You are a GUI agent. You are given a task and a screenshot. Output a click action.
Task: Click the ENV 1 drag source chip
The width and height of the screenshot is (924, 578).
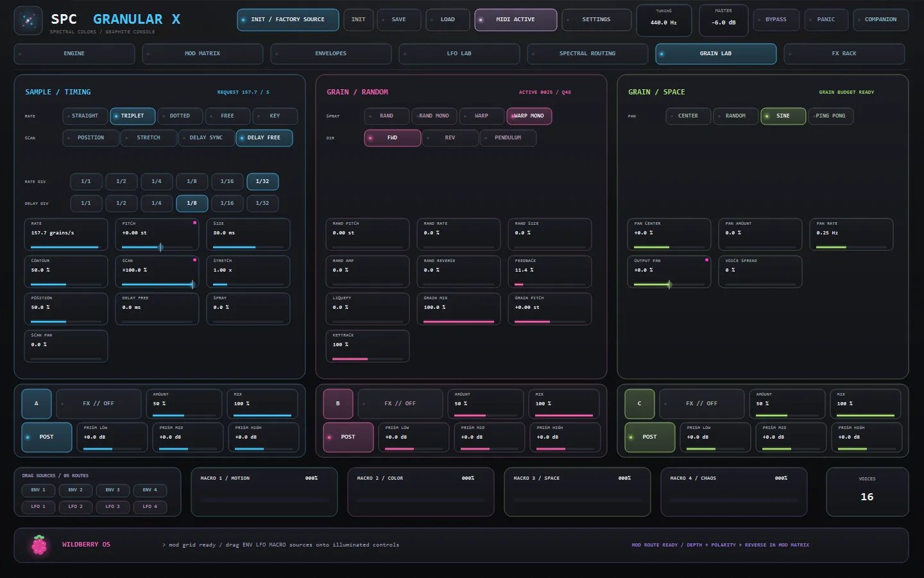[x=38, y=490]
